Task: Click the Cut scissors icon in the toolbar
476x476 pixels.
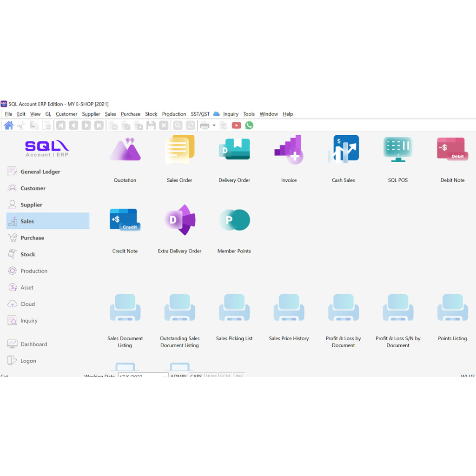Action: point(21,126)
